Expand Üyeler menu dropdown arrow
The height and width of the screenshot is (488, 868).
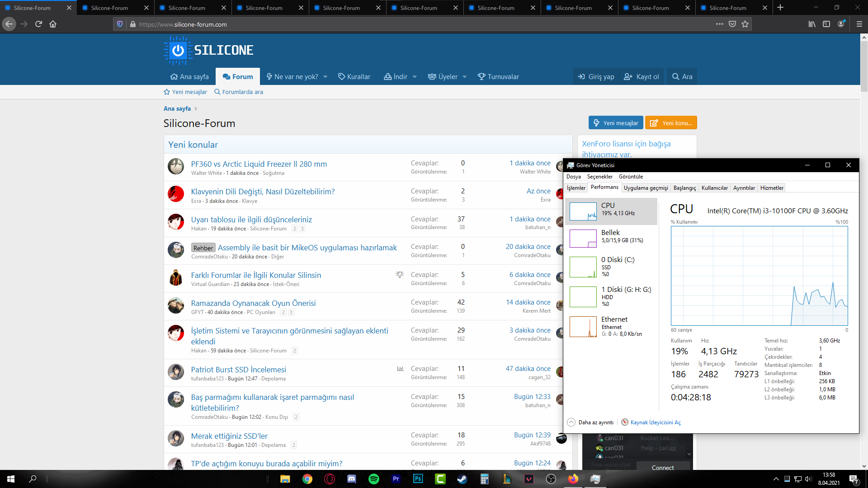(465, 77)
